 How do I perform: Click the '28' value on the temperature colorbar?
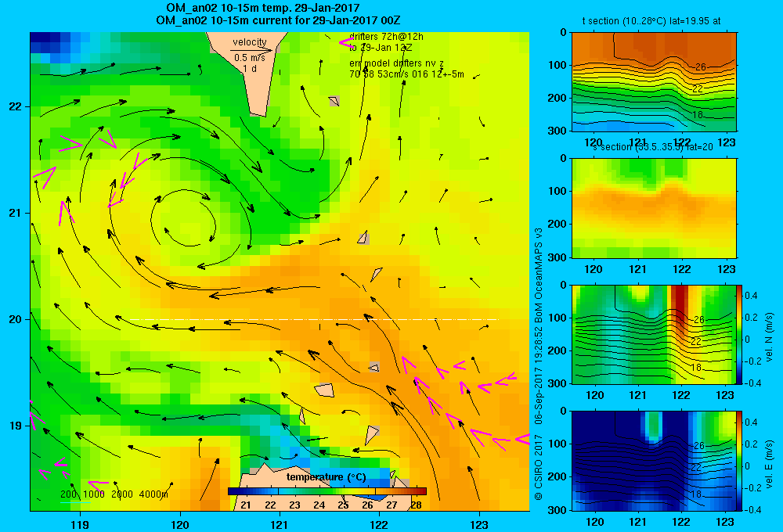coord(416,505)
